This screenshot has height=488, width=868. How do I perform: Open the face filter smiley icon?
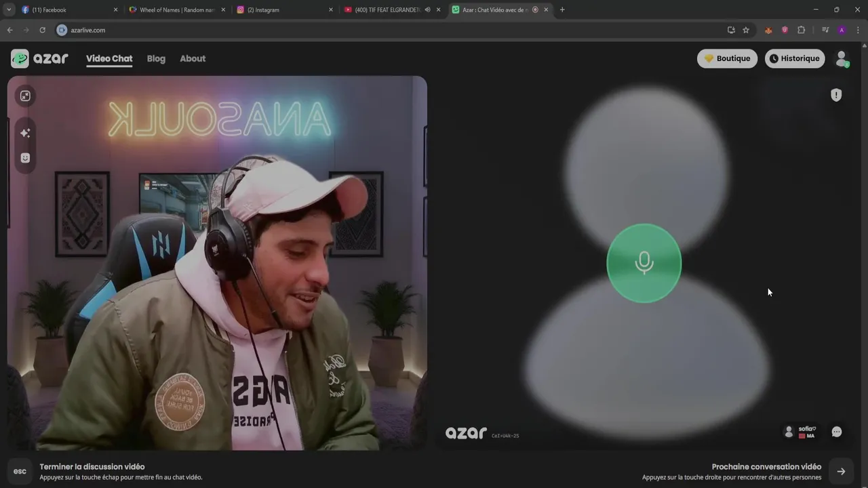click(25, 158)
